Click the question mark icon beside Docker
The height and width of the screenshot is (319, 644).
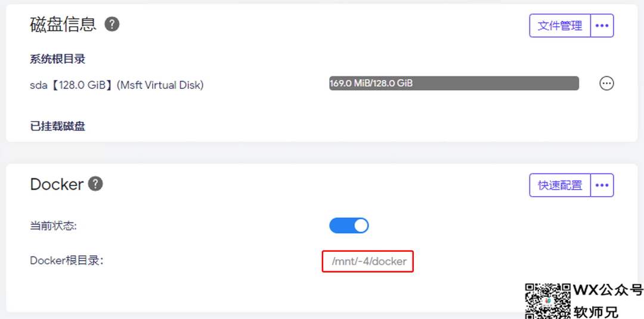click(x=95, y=184)
